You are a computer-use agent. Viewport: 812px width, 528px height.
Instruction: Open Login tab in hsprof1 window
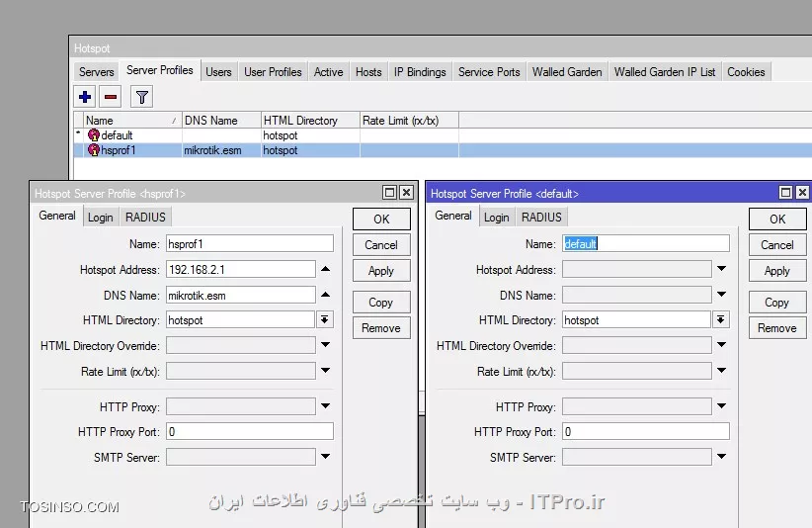(100, 218)
